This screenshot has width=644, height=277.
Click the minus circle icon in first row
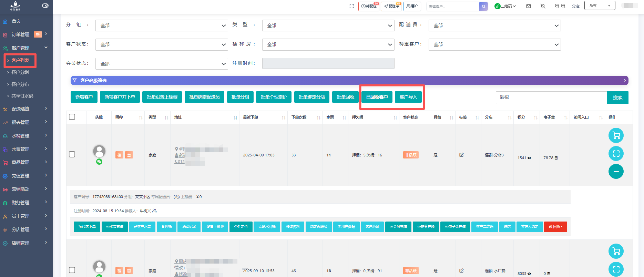(x=616, y=171)
